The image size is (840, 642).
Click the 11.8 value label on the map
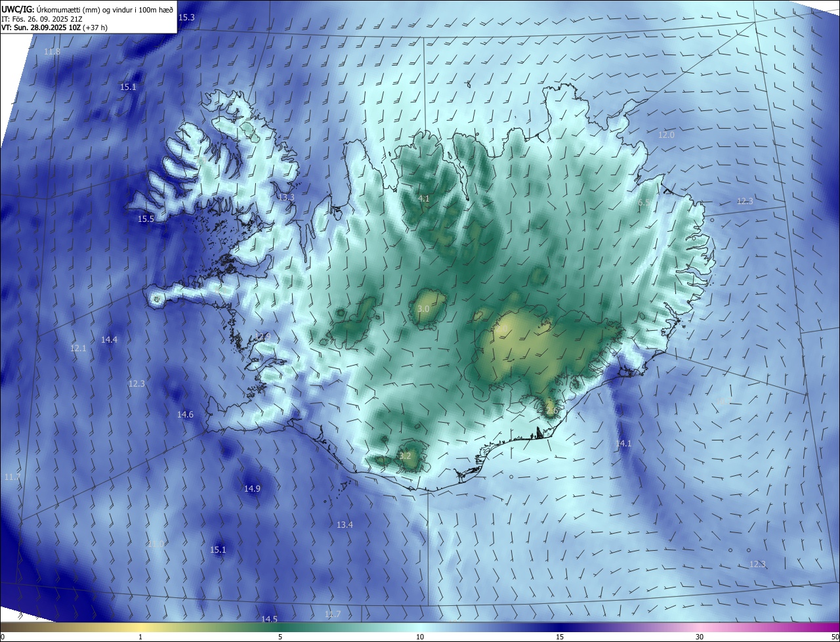pos(52,51)
